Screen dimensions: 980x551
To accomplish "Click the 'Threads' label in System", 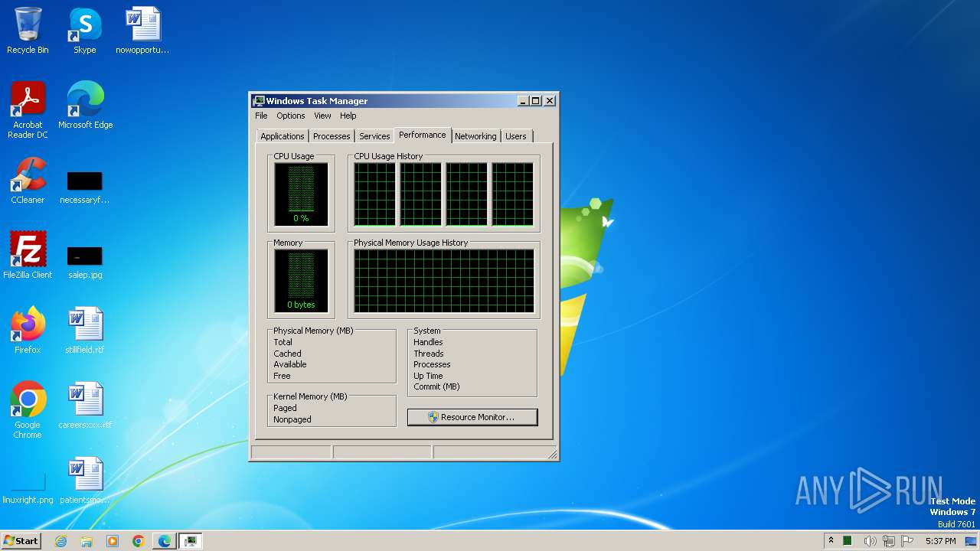I will point(429,354).
